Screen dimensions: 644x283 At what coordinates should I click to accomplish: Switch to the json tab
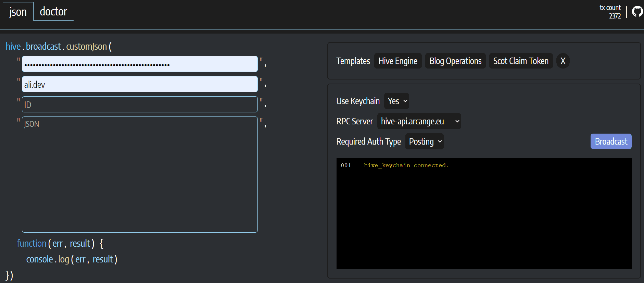click(18, 11)
